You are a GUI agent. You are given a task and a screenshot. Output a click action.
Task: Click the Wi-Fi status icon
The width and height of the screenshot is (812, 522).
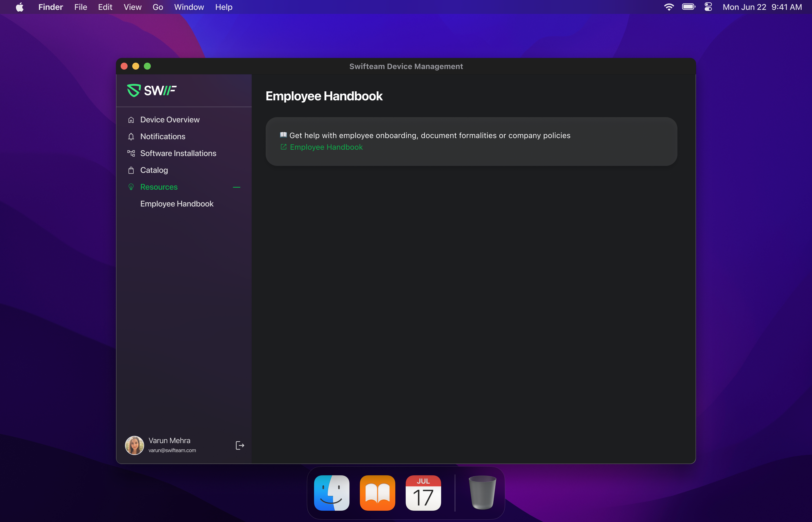pos(669,7)
